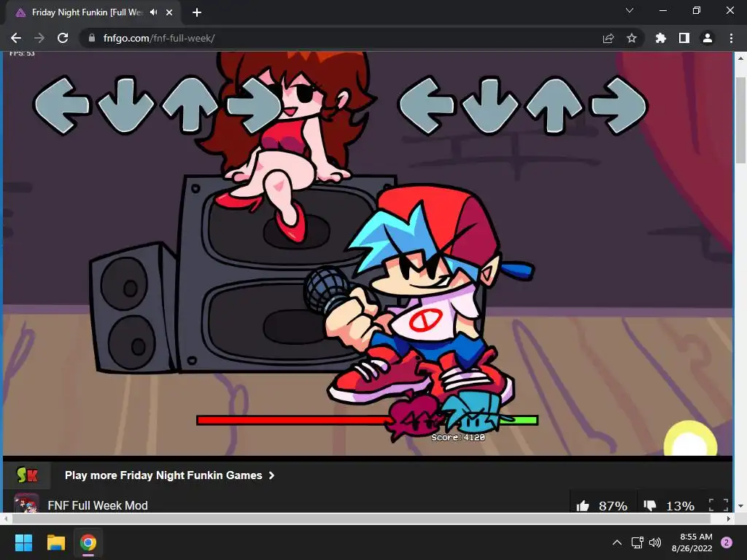Click the Chrome icon in the taskbar
Image resolution: width=747 pixels, height=560 pixels.
88,542
